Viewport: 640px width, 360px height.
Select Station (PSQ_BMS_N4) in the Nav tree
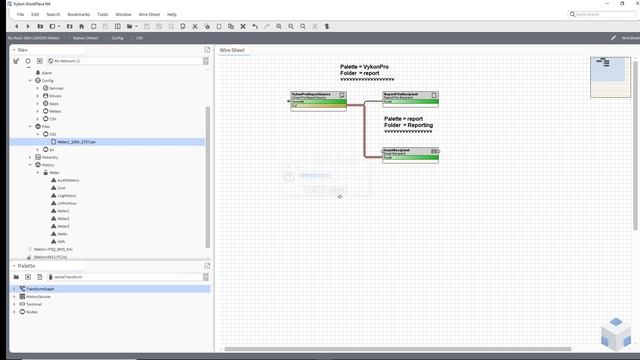[53, 249]
